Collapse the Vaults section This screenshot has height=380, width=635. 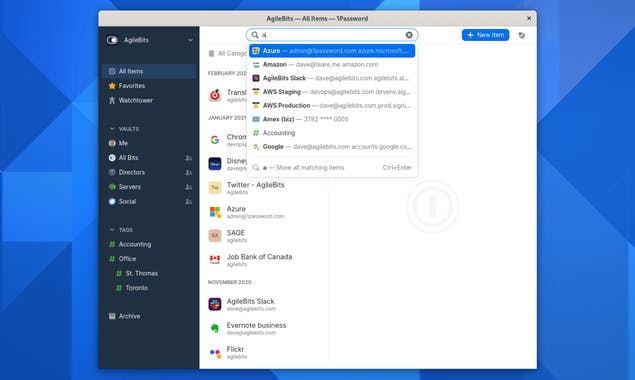point(112,129)
